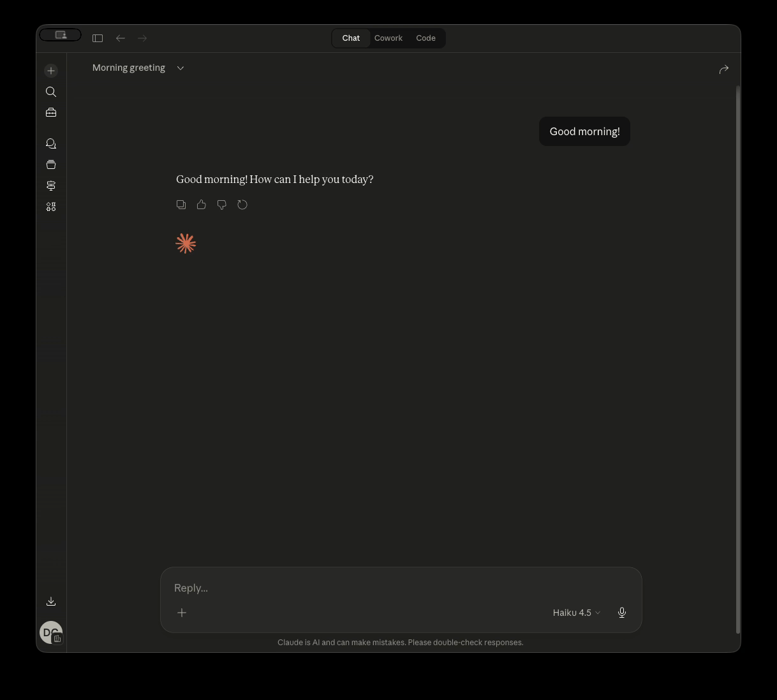Open the stacked cards icon in sidebar
The image size is (777, 700).
[x=51, y=164]
